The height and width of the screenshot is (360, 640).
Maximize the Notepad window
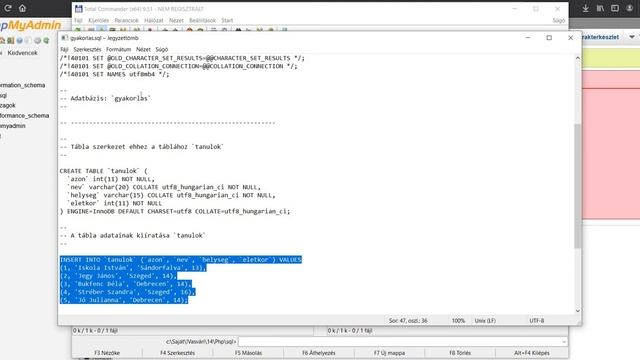click(x=549, y=38)
